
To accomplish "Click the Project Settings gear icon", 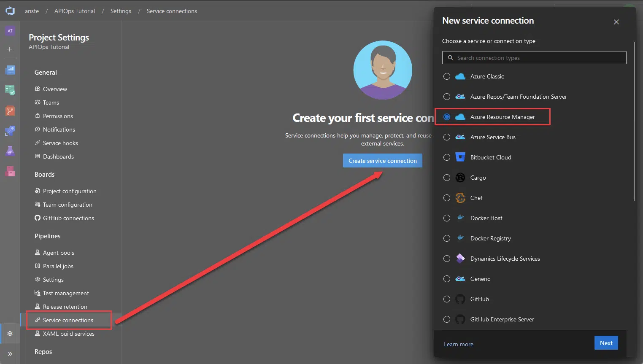I will [x=10, y=333].
